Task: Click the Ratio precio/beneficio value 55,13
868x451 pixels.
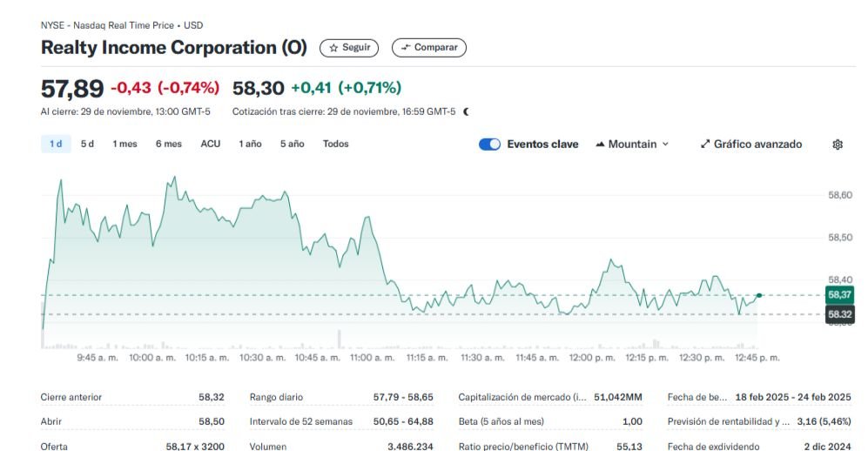Action: [x=629, y=446]
